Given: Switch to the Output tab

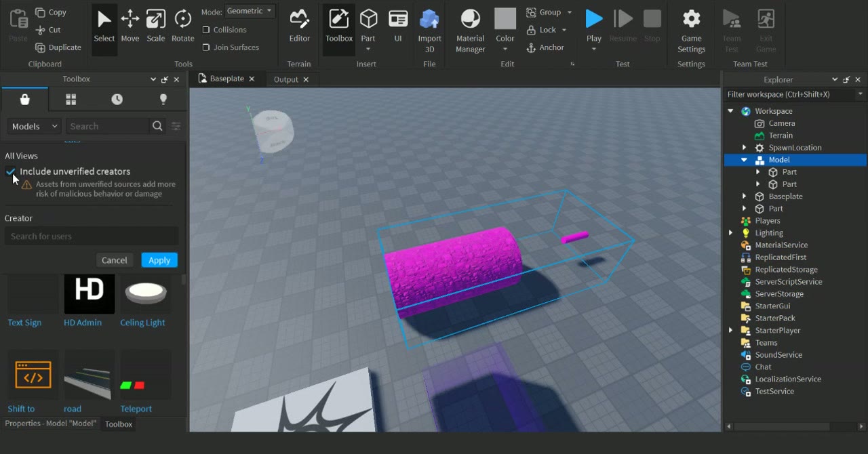Looking at the screenshot, I should click(286, 79).
